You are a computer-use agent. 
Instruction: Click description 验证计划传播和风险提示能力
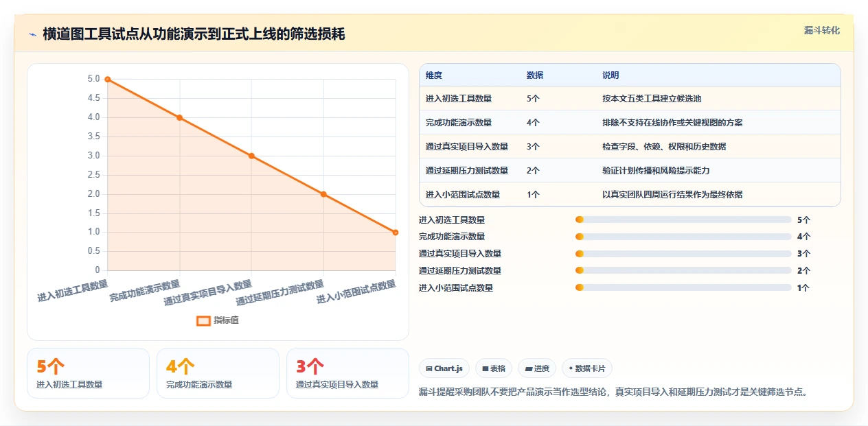[x=656, y=171]
